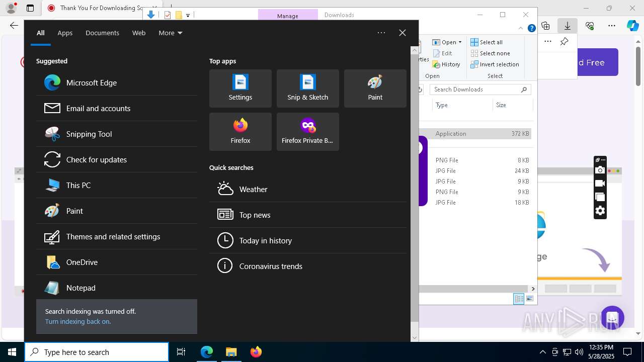
Task: Select the Manage ribbon tab in Explorer
Action: click(288, 15)
